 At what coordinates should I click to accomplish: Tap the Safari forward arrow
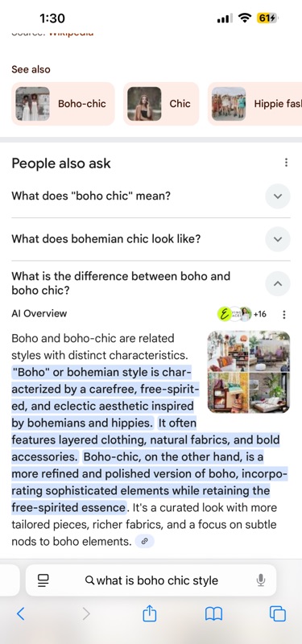tap(86, 613)
